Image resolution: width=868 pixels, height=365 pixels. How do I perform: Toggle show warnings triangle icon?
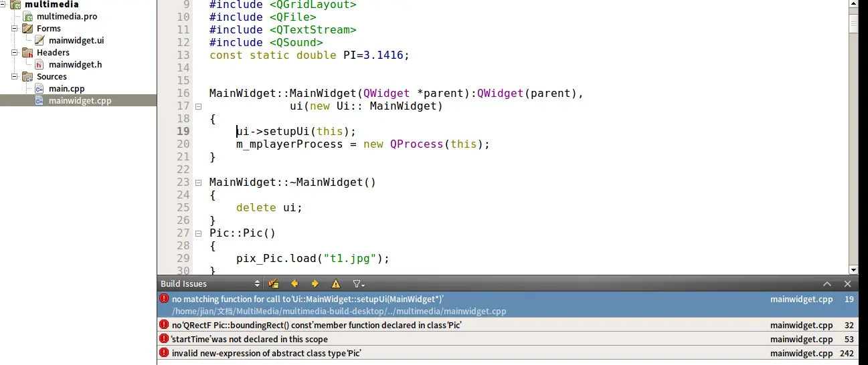coord(336,283)
